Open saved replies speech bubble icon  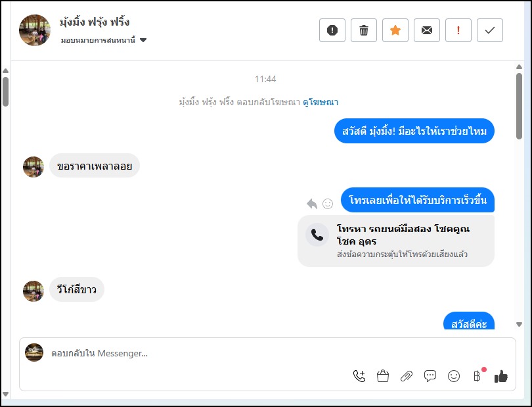pos(430,376)
